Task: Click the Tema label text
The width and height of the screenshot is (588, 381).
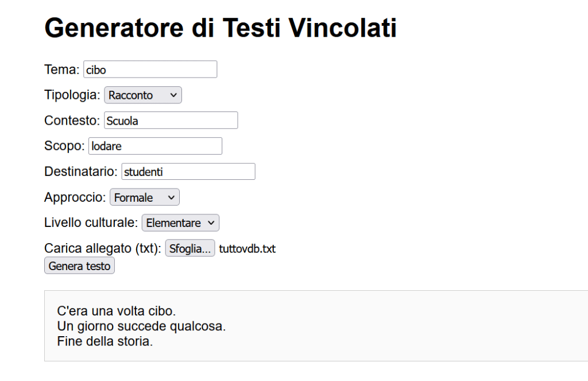Action: (61, 70)
